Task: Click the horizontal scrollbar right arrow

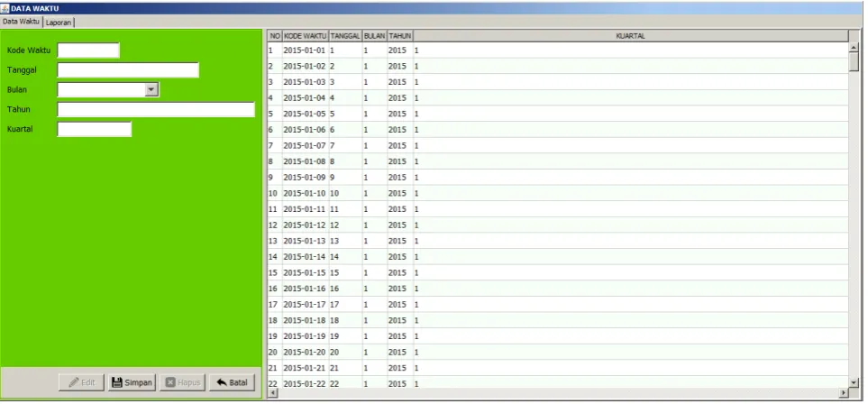Action: pos(844,393)
